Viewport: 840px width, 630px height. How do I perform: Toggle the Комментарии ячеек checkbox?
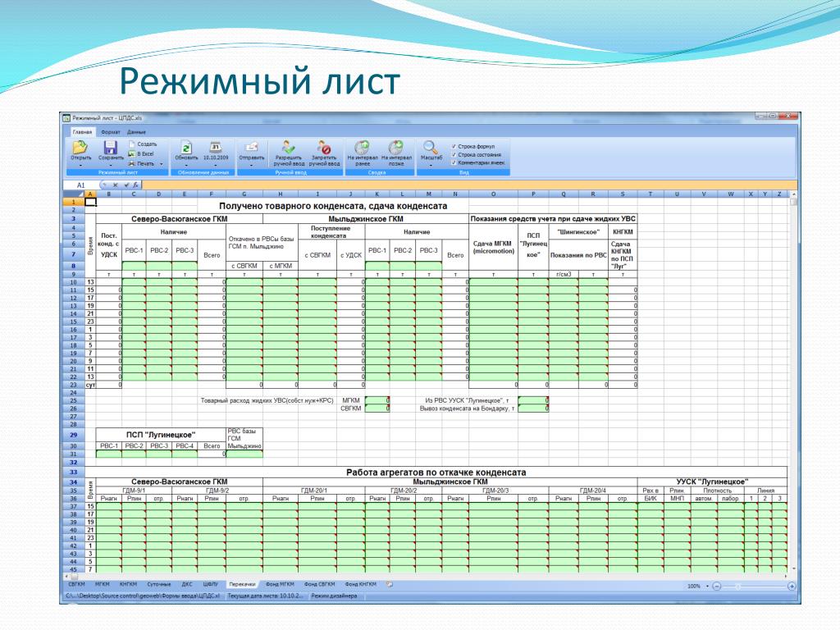tap(454, 162)
